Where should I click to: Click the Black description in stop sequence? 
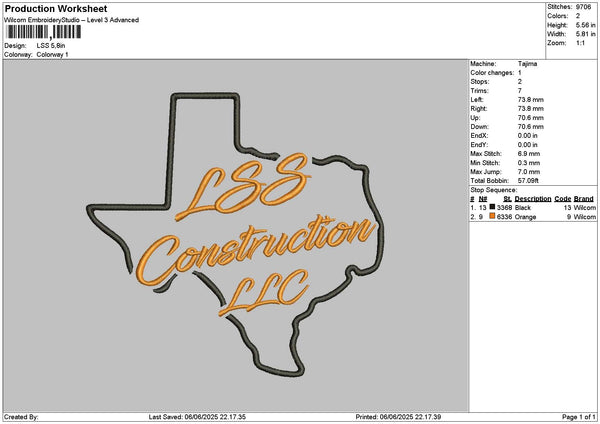coord(523,208)
